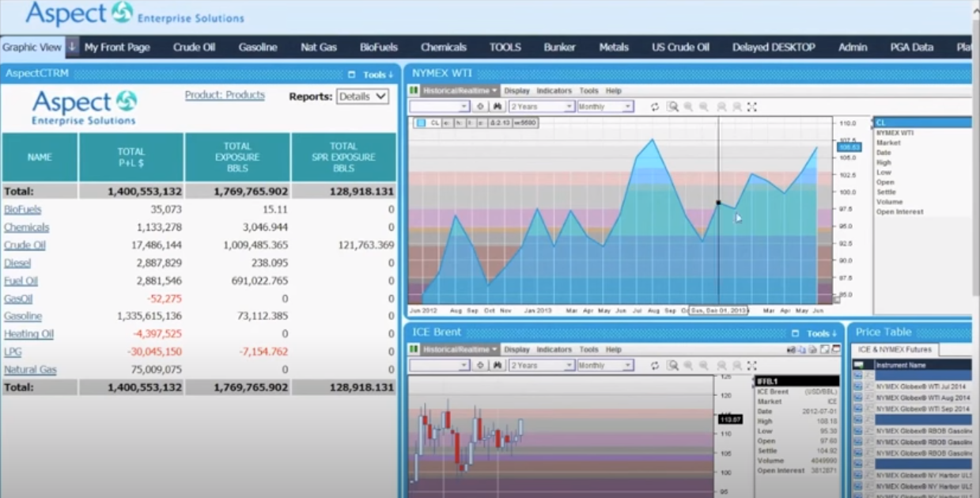The height and width of the screenshot is (498, 980).
Task: Click the icon left of Instrument Name header
Action: tap(857, 365)
